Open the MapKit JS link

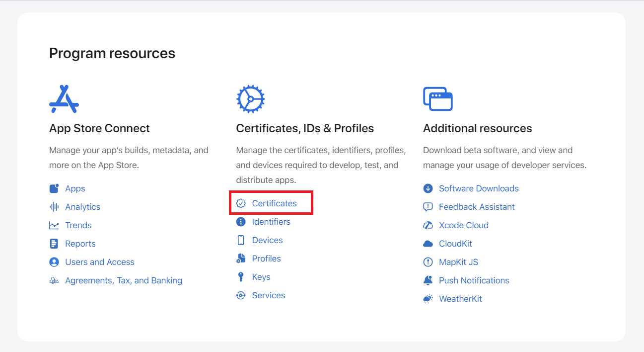459,262
